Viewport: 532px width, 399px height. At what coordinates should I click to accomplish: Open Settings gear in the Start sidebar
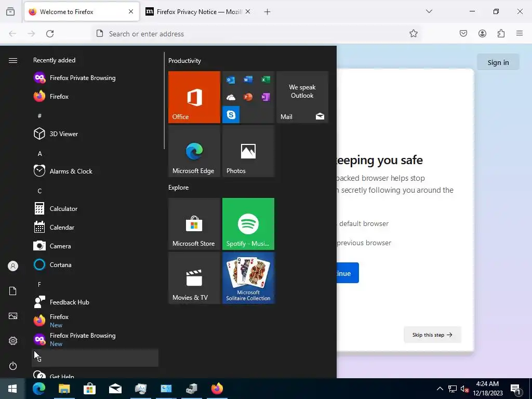13,341
